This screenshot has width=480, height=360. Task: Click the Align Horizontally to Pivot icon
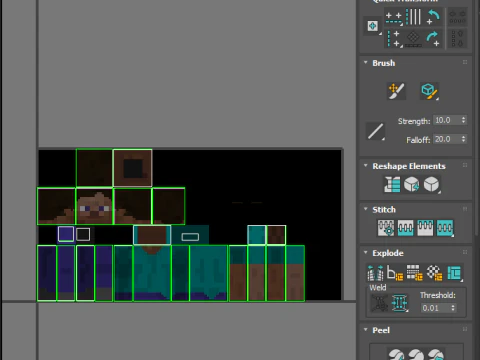coord(394,17)
